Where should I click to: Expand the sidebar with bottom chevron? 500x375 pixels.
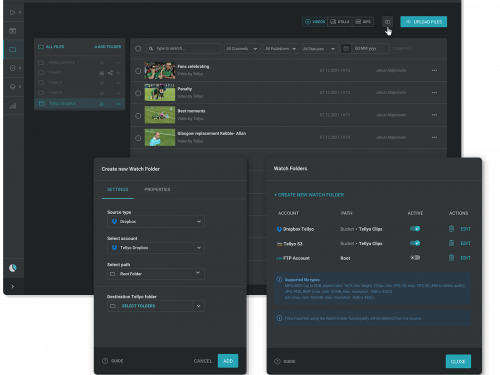[13, 286]
